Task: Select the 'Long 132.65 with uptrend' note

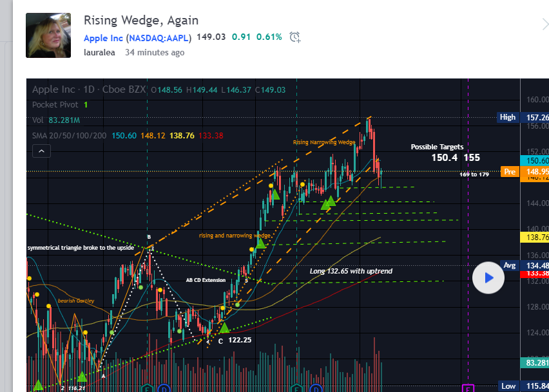Action: tap(351, 271)
